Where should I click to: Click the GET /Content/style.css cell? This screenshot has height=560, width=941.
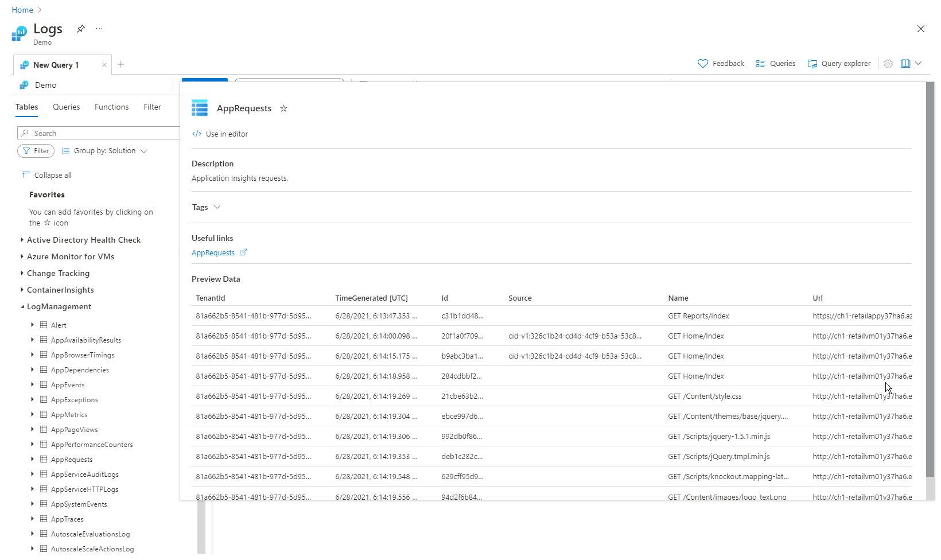coord(705,396)
